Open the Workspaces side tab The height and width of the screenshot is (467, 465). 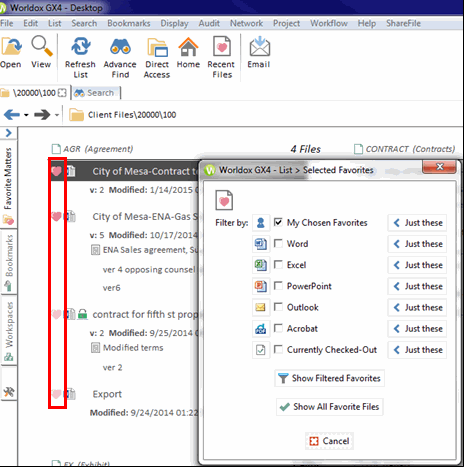[x=8, y=331]
